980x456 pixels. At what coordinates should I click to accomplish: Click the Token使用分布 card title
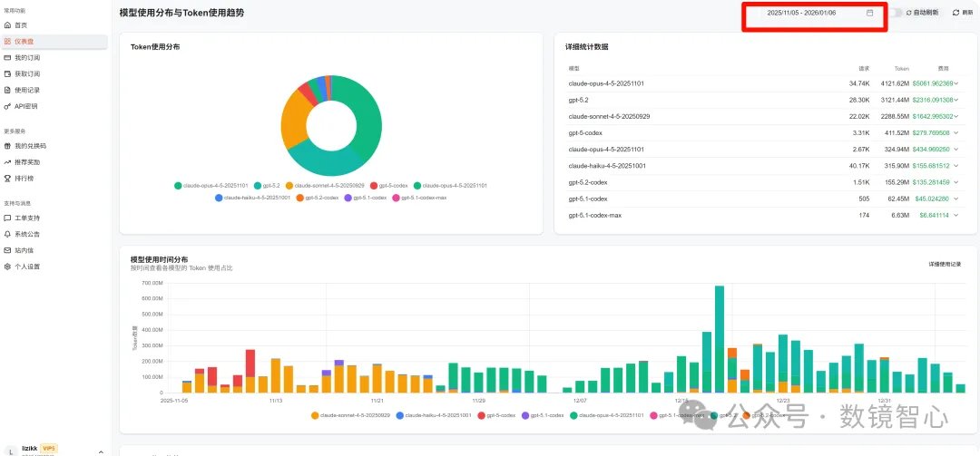pyautogui.click(x=155, y=47)
